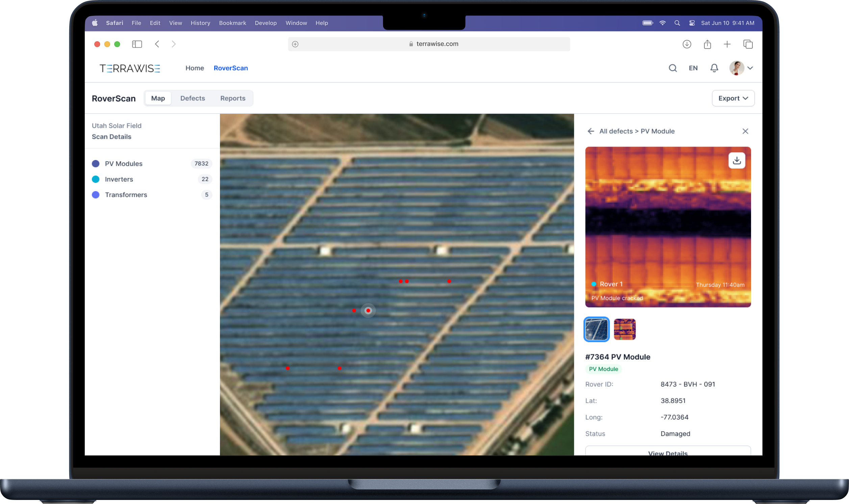Open the Safari tab overview icon
The height and width of the screenshot is (504, 849).
pyautogui.click(x=748, y=44)
